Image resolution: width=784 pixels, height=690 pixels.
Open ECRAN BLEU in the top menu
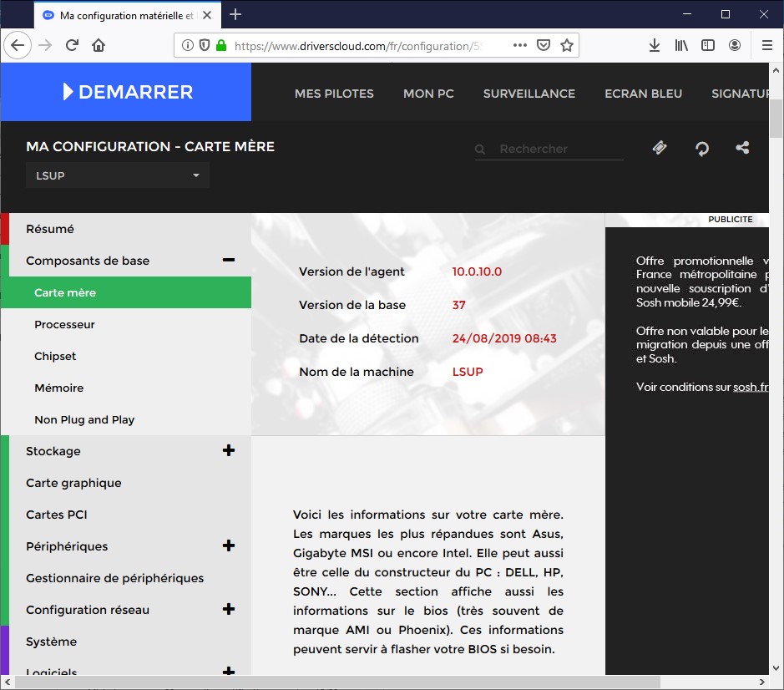click(x=643, y=94)
